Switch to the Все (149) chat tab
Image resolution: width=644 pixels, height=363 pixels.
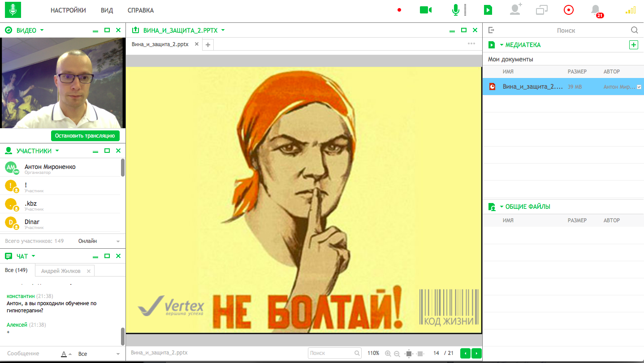coord(16,270)
